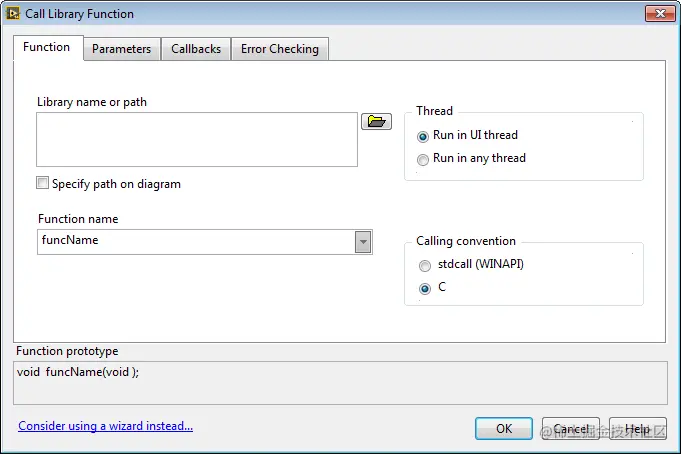Click inside Library name or path field
Image resolution: width=681 pixels, height=454 pixels.
[196, 139]
